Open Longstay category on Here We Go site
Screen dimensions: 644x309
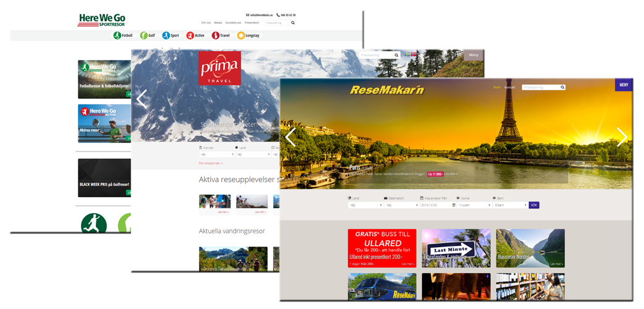coord(248,35)
